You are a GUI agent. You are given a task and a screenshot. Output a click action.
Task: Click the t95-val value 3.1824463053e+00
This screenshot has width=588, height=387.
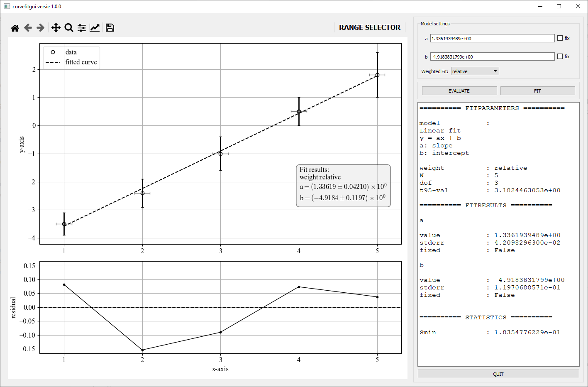pyautogui.click(x=527, y=190)
